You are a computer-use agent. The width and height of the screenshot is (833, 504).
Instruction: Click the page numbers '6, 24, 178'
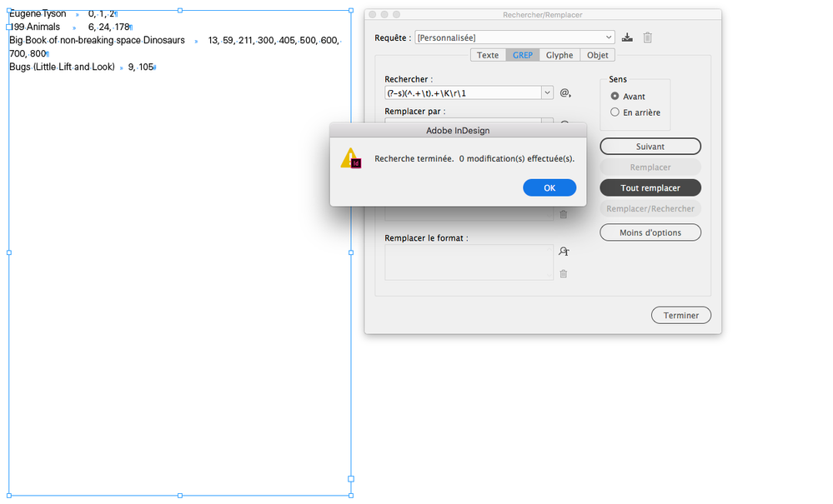tap(109, 27)
